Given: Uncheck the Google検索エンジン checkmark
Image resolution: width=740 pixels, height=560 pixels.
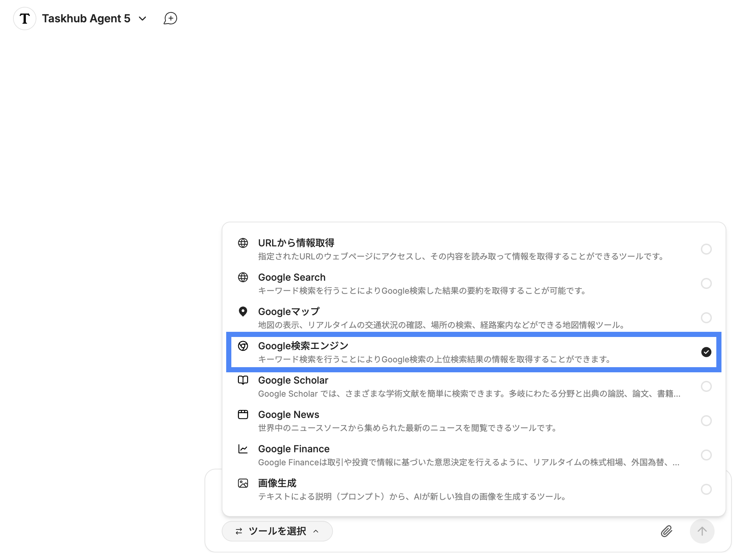Looking at the screenshot, I should tap(706, 352).
